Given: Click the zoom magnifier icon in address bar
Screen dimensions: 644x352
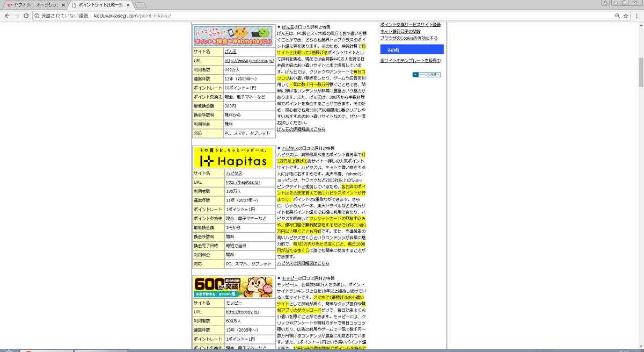Looking at the screenshot, I should 617,16.
